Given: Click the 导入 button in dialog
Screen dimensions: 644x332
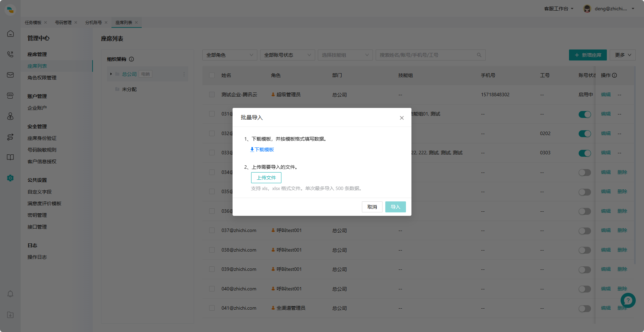Looking at the screenshot, I should [x=396, y=207].
